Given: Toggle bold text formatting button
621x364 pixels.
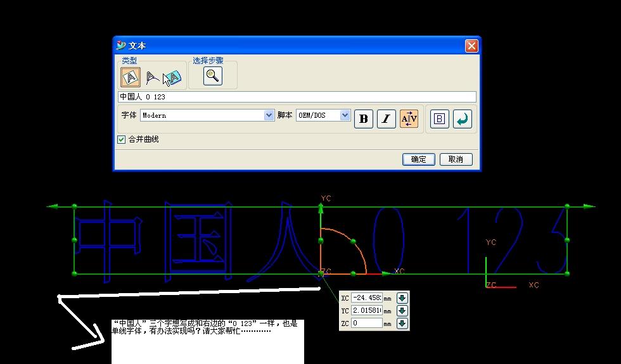Looking at the screenshot, I should coord(364,119).
